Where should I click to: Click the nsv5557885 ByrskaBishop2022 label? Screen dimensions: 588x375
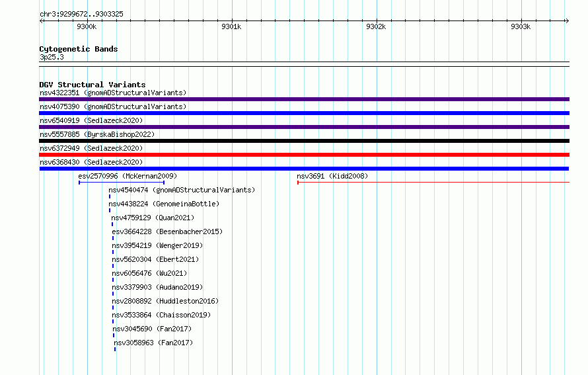97,134
